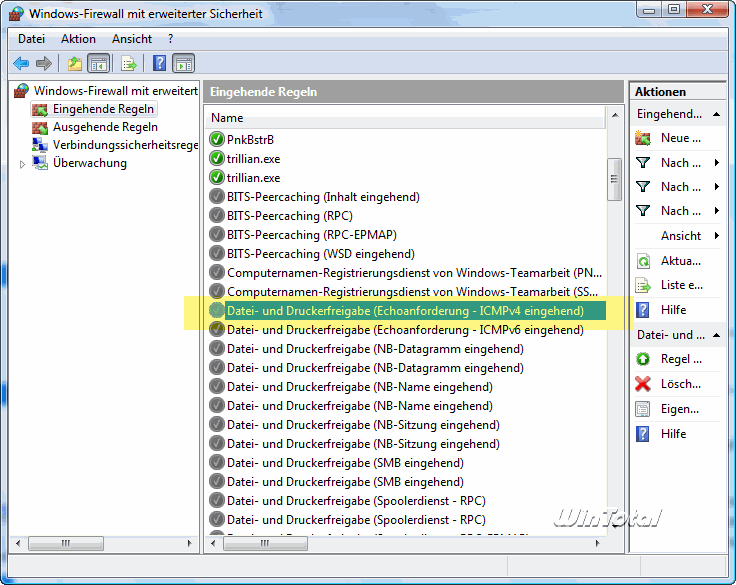Click the second Nach filter funnel icon
Viewport: 736px width, 585px height.
click(x=643, y=187)
